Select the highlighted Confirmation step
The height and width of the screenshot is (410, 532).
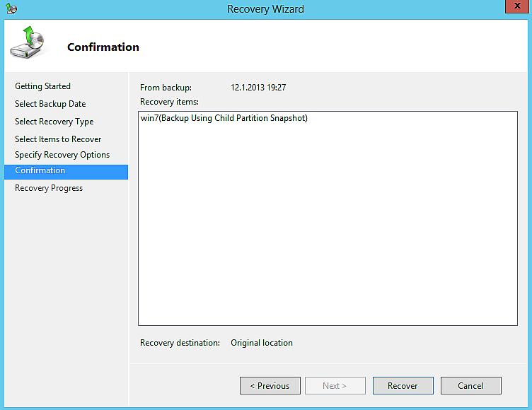tap(66, 172)
